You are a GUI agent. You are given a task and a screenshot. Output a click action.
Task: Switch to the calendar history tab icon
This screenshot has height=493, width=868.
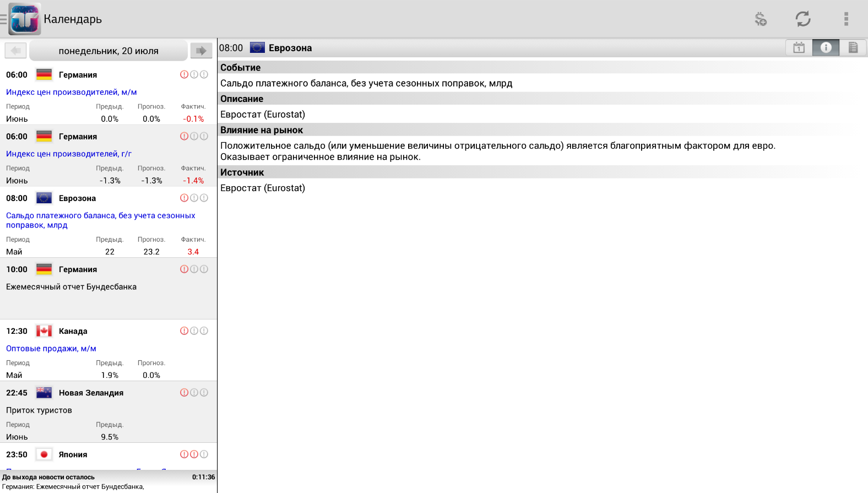(x=799, y=48)
